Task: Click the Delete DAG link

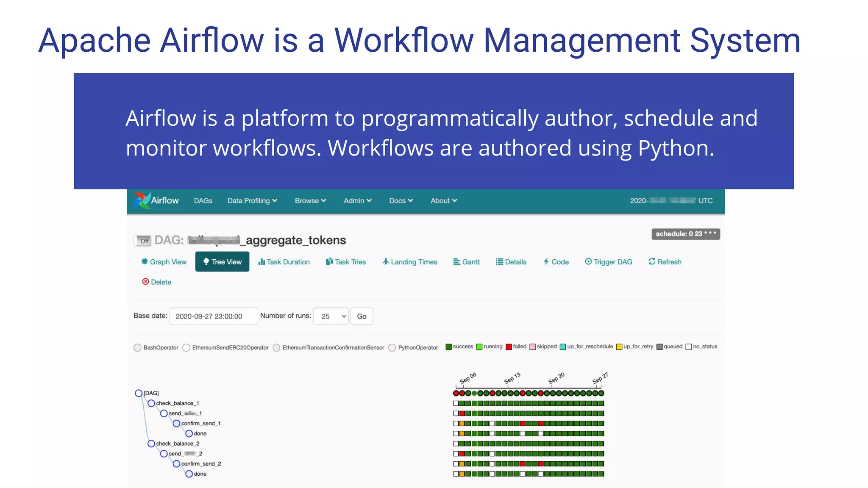Action: (156, 282)
